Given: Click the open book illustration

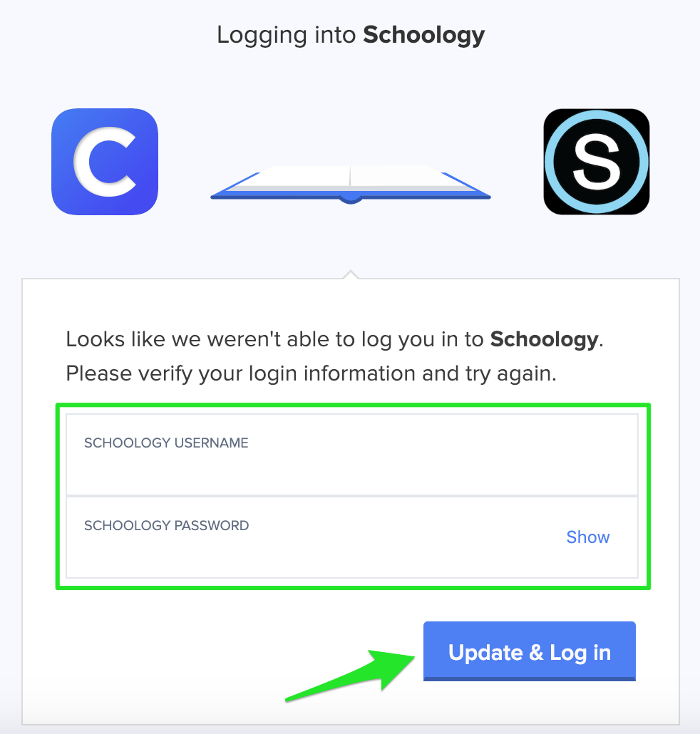Looking at the screenshot, I should pyautogui.click(x=350, y=185).
